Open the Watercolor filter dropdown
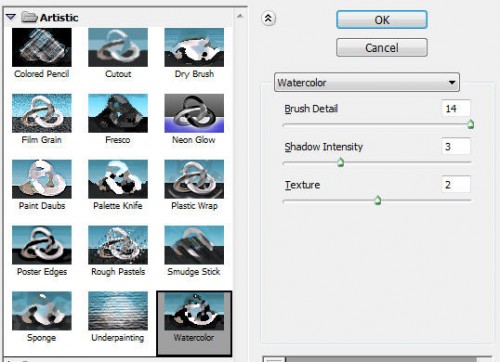Viewport: 500px width, 362px height. point(367,82)
